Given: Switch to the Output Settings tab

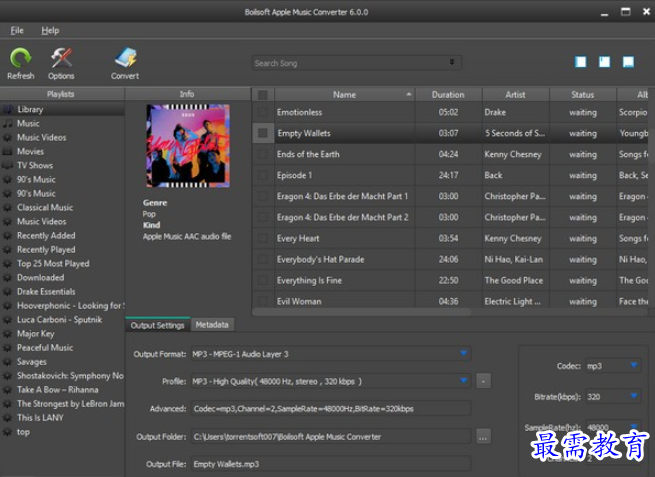Looking at the screenshot, I should click(x=157, y=325).
